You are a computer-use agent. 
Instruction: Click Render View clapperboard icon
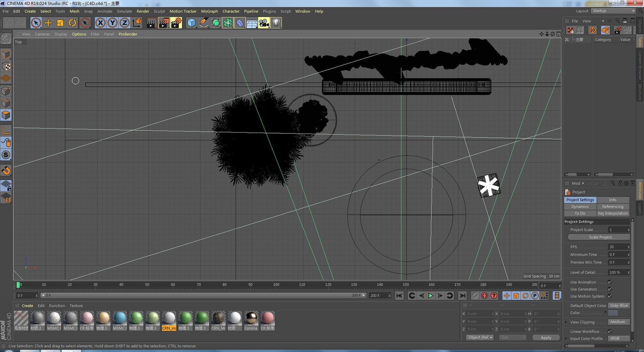click(x=151, y=23)
